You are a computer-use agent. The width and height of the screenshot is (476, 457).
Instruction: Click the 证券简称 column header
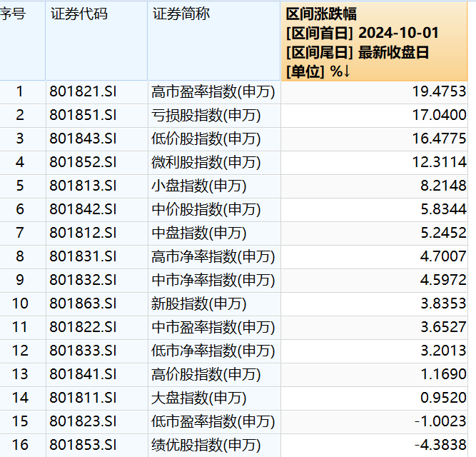pyautogui.click(x=181, y=14)
